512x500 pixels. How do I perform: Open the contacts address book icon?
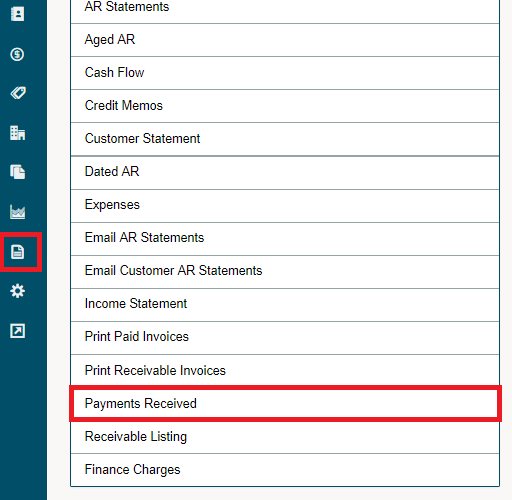[x=17, y=14]
